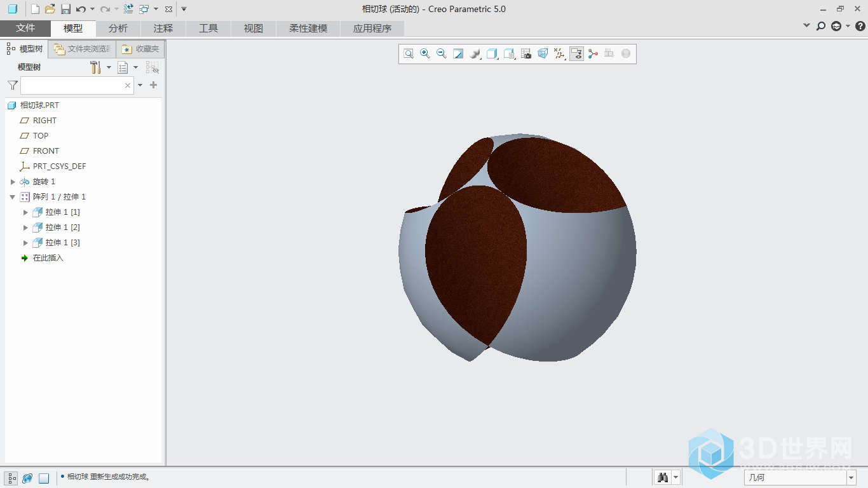Open the command search magnifier icon
Image resolution: width=868 pixels, height=488 pixels.
[x=821, y=26]
